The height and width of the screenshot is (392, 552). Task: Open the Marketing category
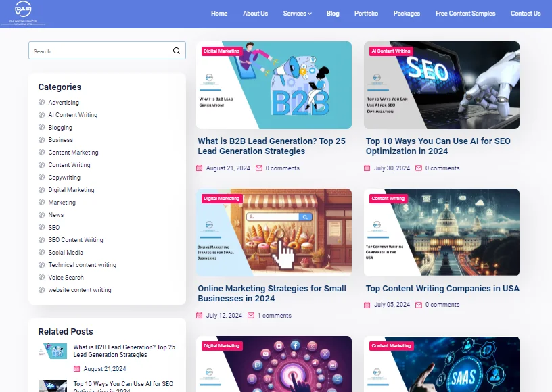point(62,203)
